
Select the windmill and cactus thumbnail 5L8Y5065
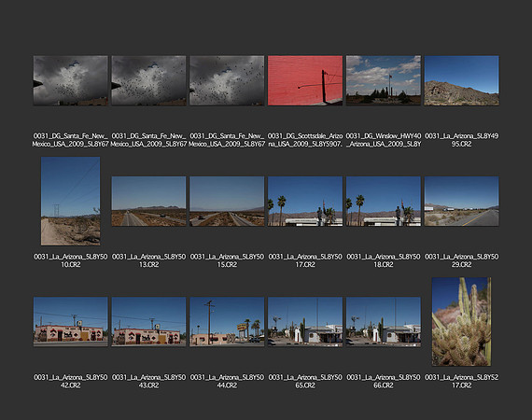coord(305,322)
